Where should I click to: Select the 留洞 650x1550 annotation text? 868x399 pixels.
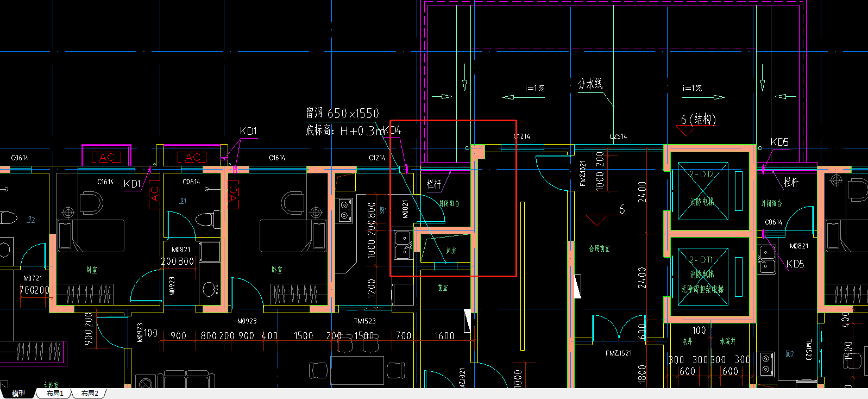click(342, 113)
